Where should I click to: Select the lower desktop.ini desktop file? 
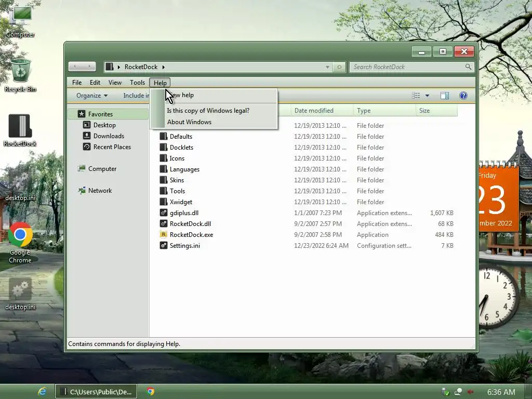click(20, 294)
